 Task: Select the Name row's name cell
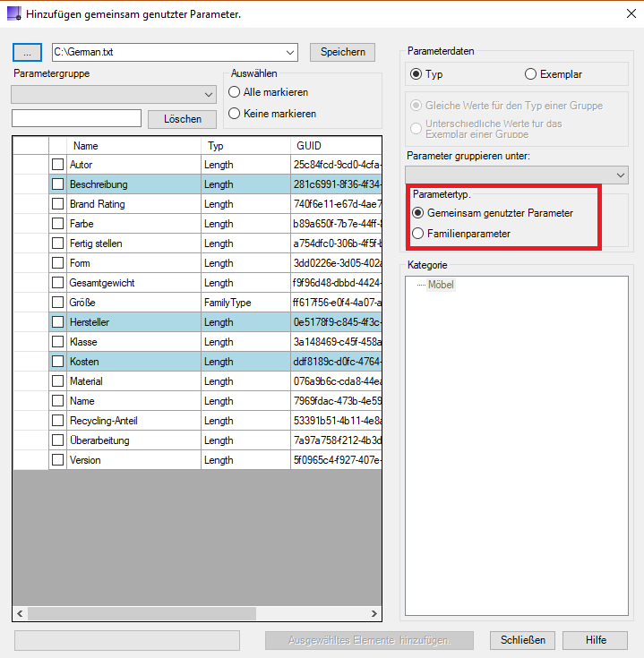click(x=133, y=401)
